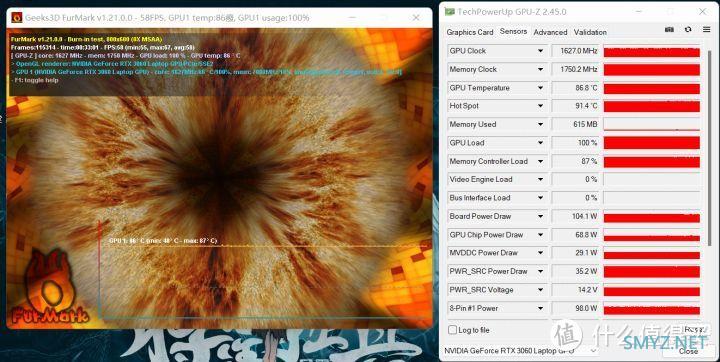
Task: Click the FurMark GPU temperature graph label
Action: (x=163, y=241)
